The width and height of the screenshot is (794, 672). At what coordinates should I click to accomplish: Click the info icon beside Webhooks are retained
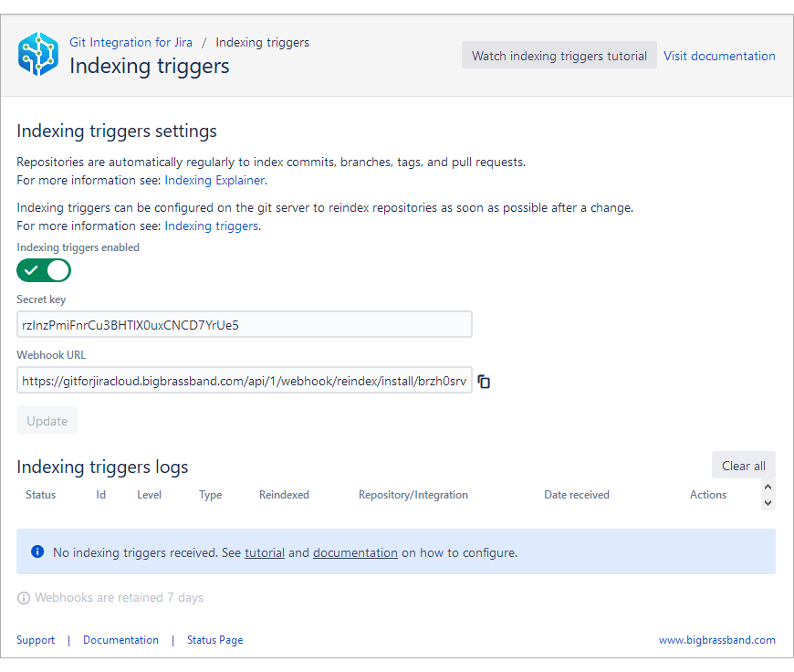[24, 598]
